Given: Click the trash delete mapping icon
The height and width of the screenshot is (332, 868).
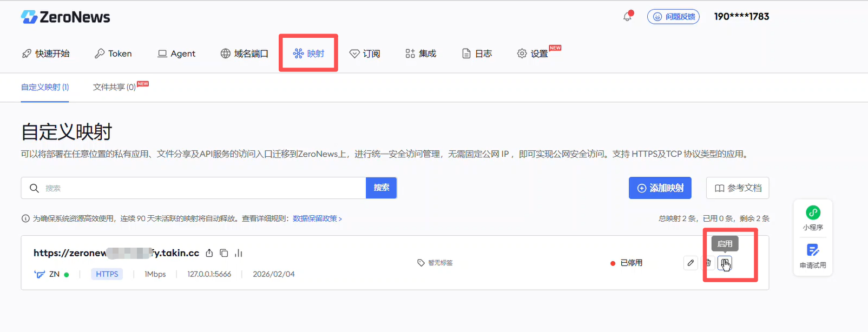Looking at the screenshot, I should [x=708, y=263].
